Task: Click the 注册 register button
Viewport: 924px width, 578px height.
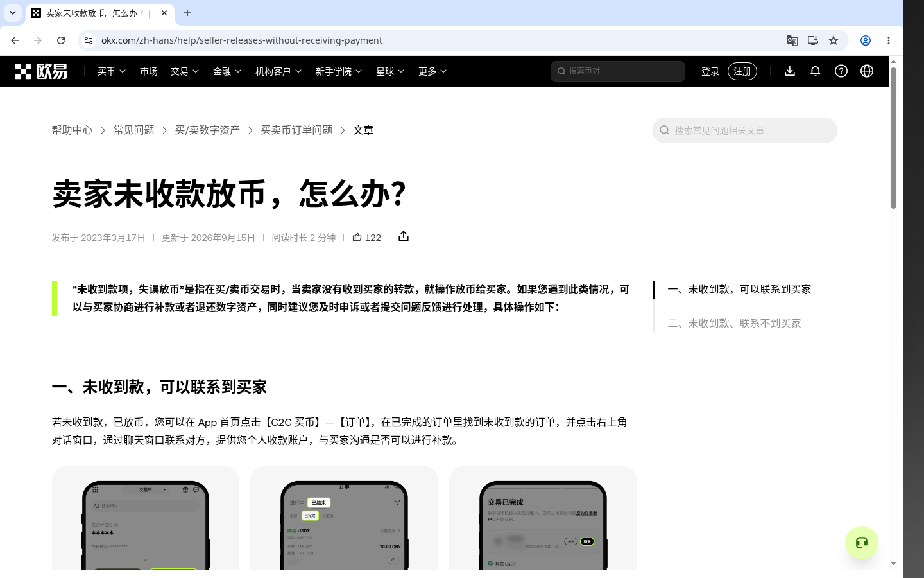Action: tap(742, 71)
